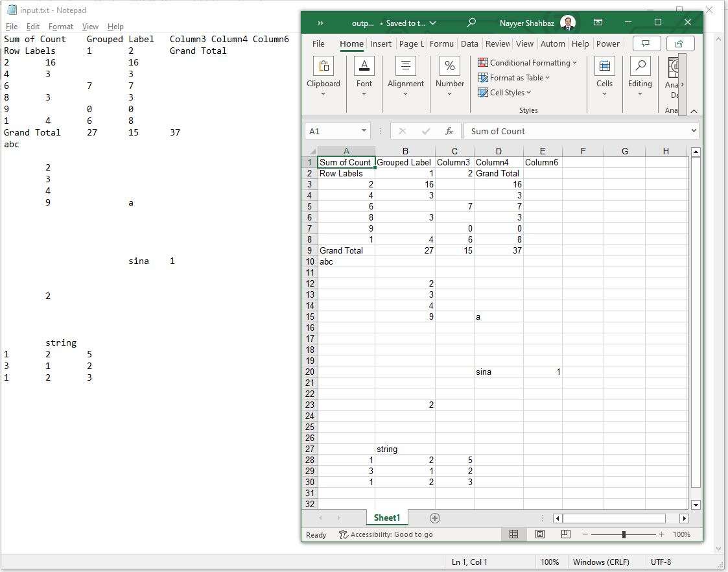The height and width of the screenshot is (572, 728).
Task: Open the Cells group icon
Action: [604, 77]
